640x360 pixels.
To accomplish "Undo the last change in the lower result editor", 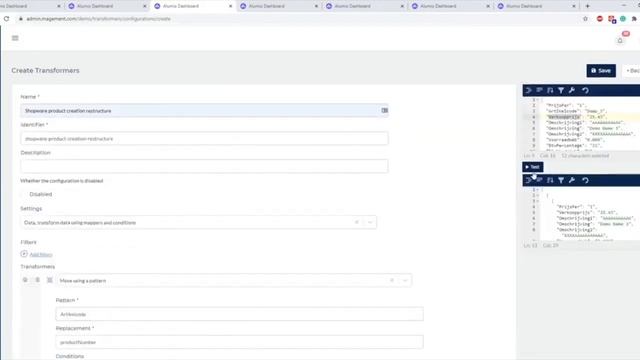I will coord(585,180).
